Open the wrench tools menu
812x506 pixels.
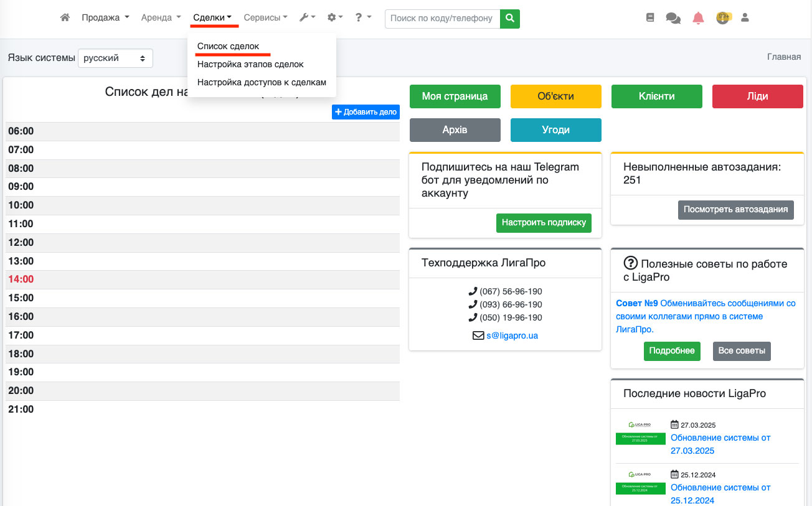(x=307, y=18)
